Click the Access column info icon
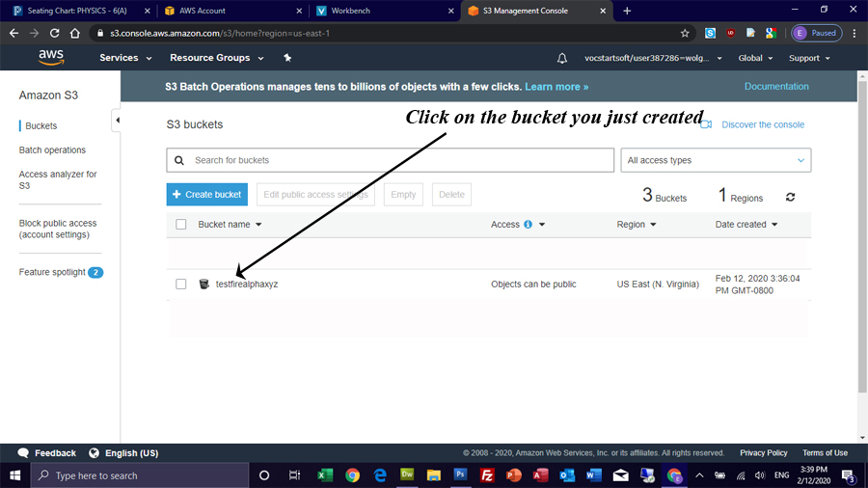The width and height of the screenshot is (868, 488). (x=528, y=225)
